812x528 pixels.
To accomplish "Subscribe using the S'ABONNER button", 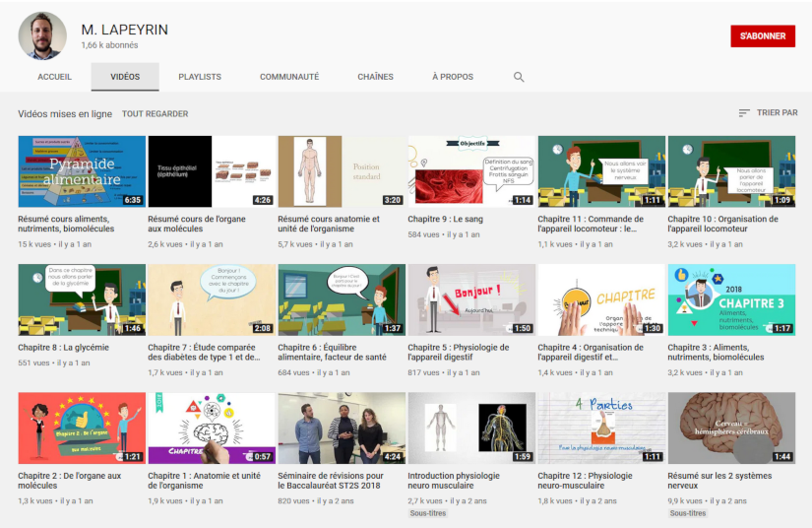I will point(762,35).
